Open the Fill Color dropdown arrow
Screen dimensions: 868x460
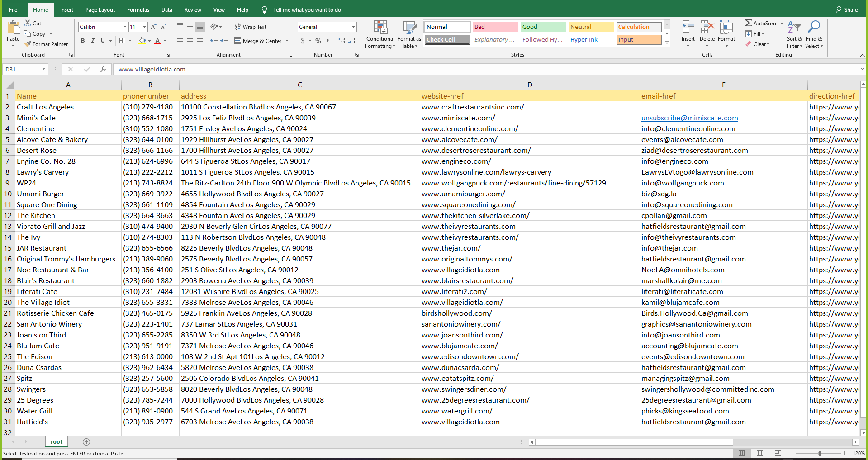click(149, 41)
